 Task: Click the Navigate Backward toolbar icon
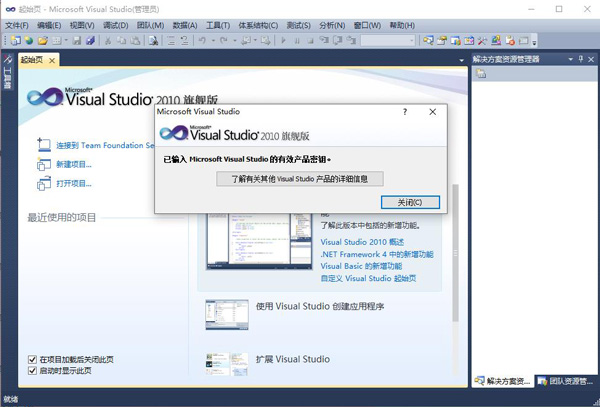[x=246, y=40]
